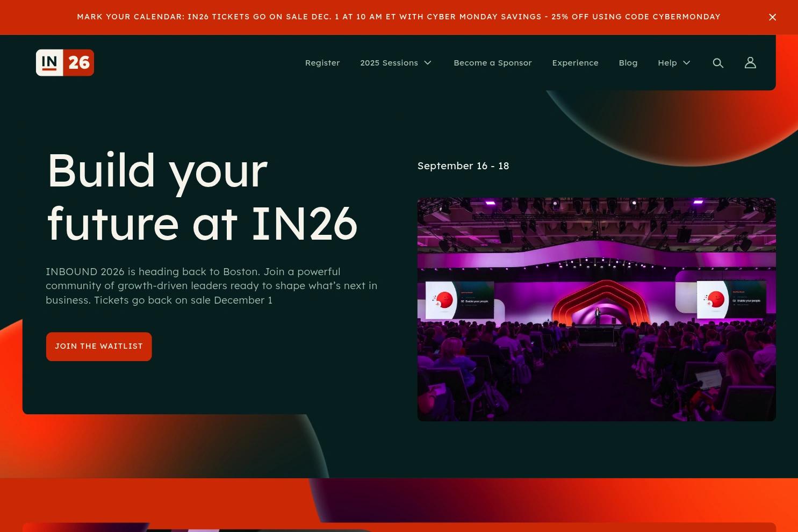Image resolution: width=798 pixels, height=532 pixels.
Task: Click the INBOUND 2026 Boston description paragraph
Action: (x=212, y=286)
